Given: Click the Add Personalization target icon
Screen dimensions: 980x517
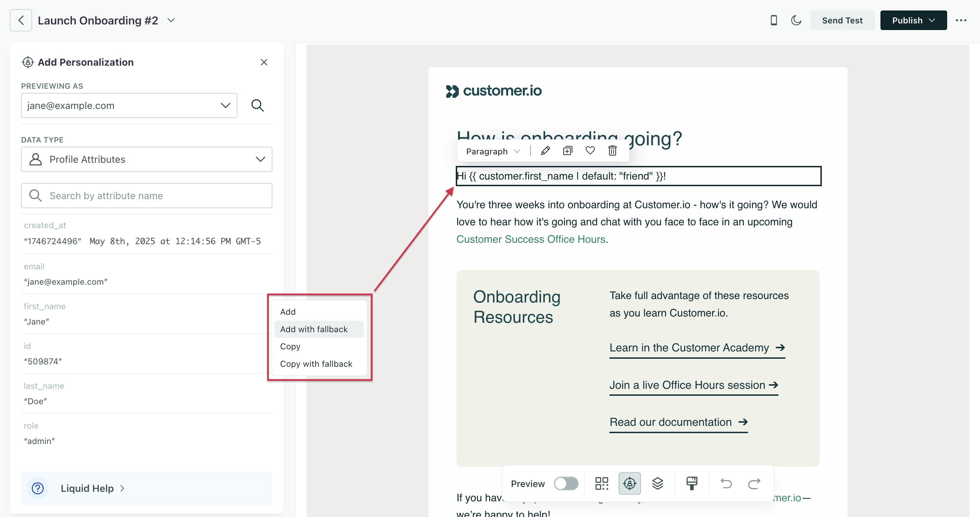Looking at the screenshot, I should [28, 62].
